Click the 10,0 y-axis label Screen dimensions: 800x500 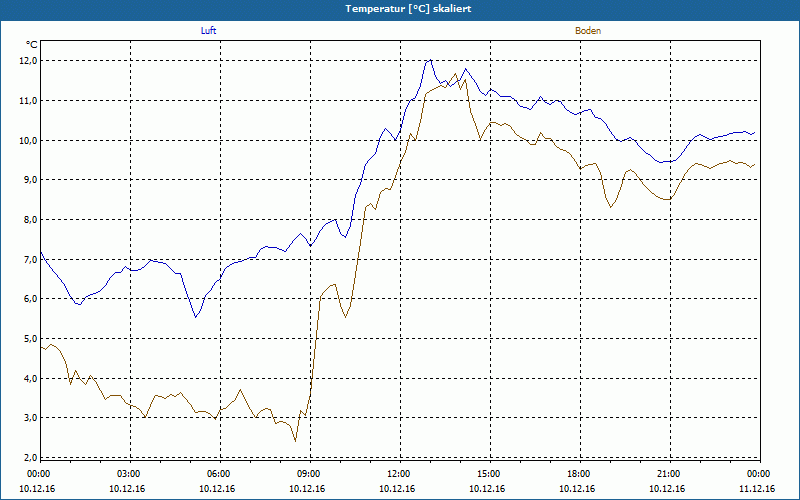coord(29,140)
